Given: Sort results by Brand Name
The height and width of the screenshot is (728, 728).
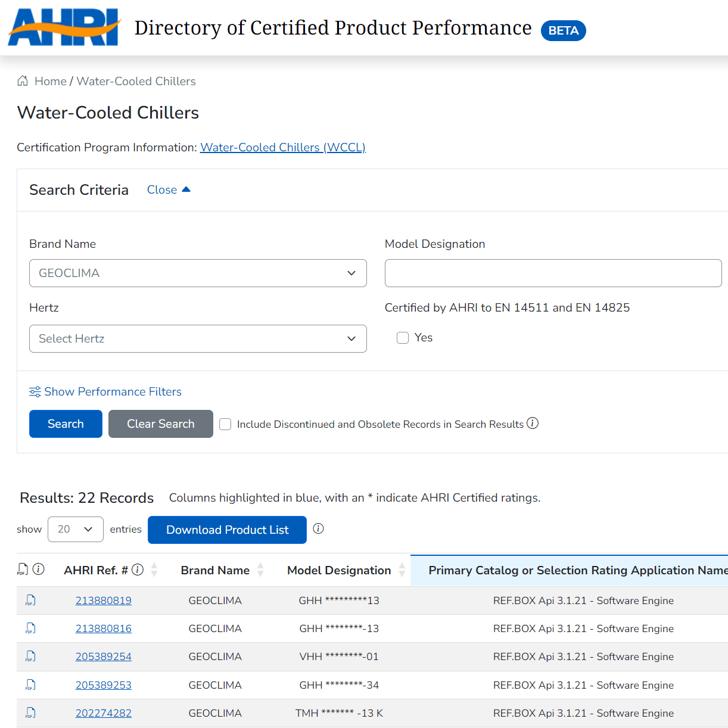Looking at the screenshot, I should click(x=261, y=570).
